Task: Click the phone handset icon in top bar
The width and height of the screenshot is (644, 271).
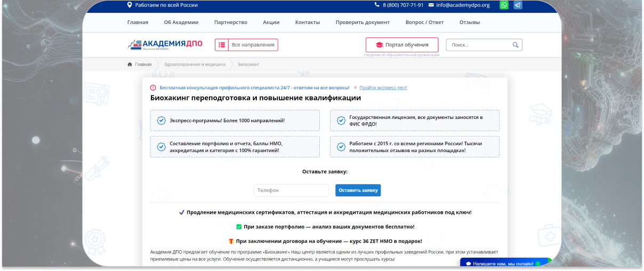Action: [x=377, y=5]
